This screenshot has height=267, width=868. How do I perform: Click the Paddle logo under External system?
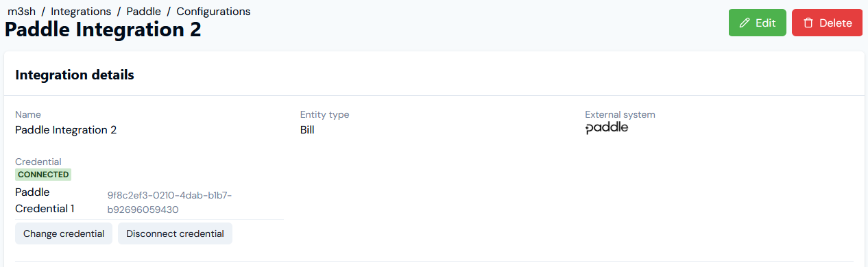(x=607, y=128)
